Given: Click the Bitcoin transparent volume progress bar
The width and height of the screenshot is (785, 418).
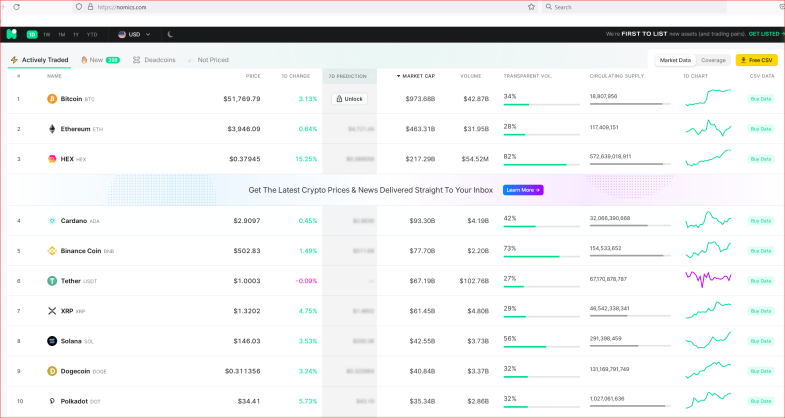Looking at the screenshot, I should coord(541,104).
